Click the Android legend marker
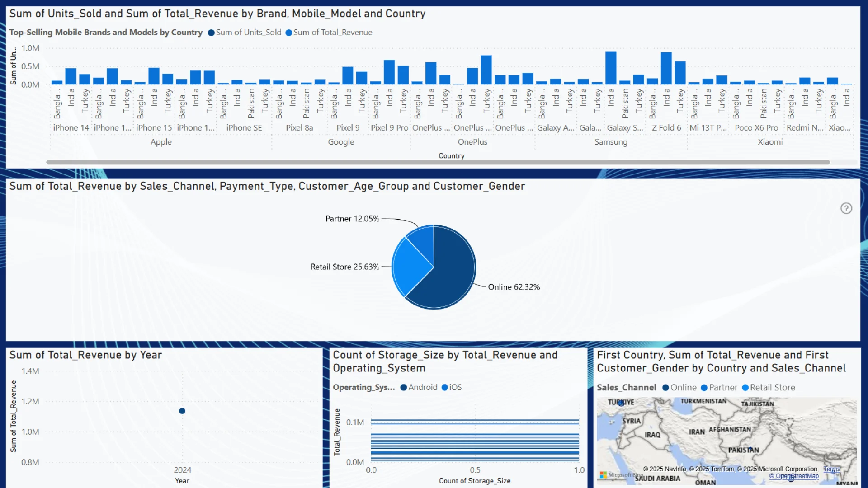 [x=404, y=387]
